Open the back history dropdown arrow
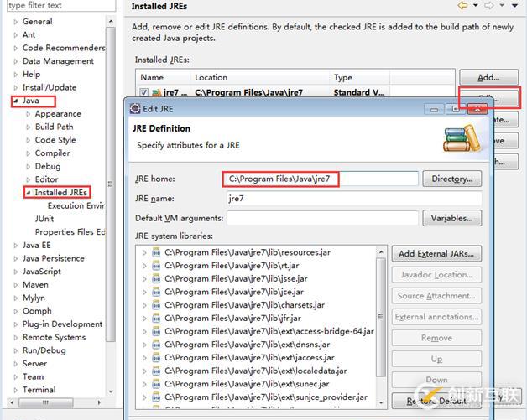Image resolution: width=527 pixels, height=420 pixels. [476, 5]
